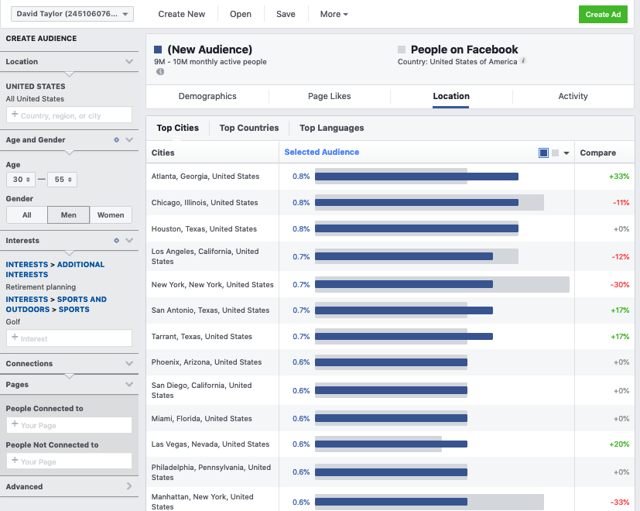Select the Top Cities sub-tab
Viewport: 640px width, 511px height.
178,128
